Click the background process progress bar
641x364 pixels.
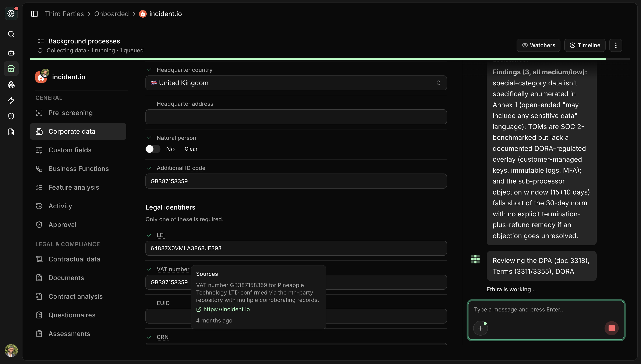(x=330, y=59)
